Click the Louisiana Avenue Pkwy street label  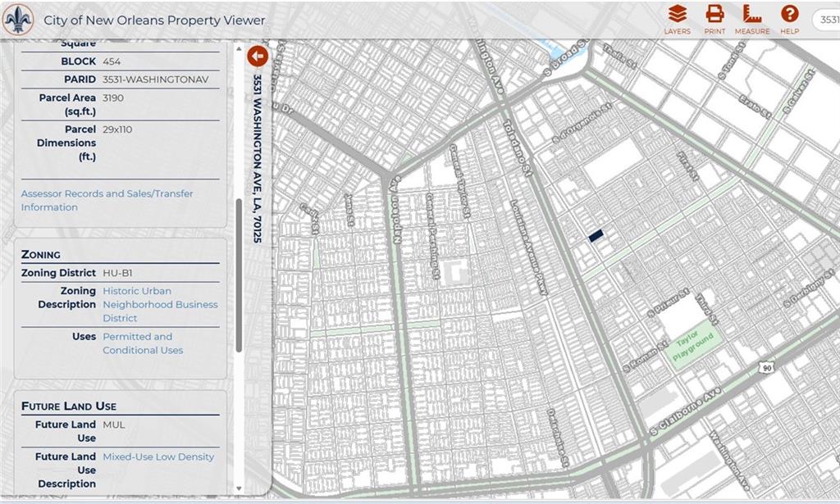pyautogui.click(x=529, y=247)
